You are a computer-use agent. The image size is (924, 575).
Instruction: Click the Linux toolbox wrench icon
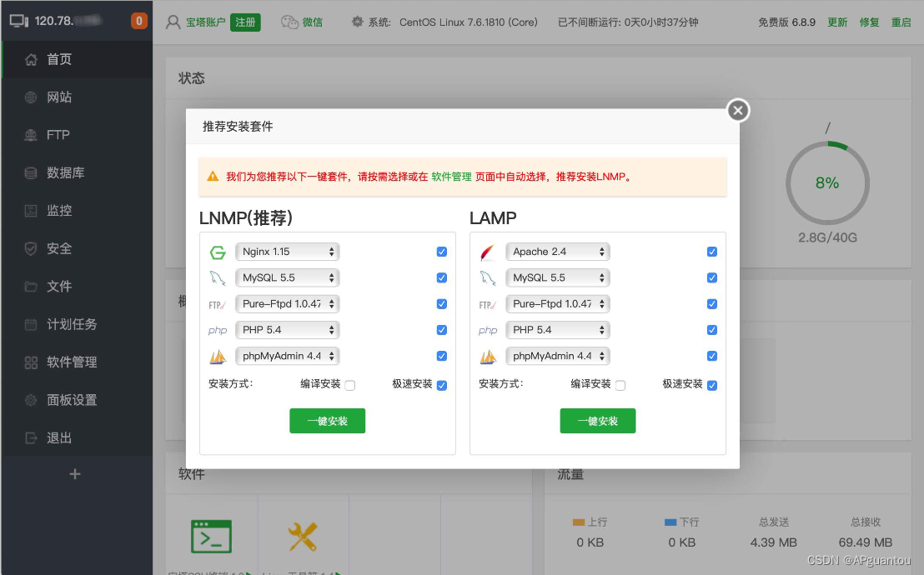coord(303,537)
